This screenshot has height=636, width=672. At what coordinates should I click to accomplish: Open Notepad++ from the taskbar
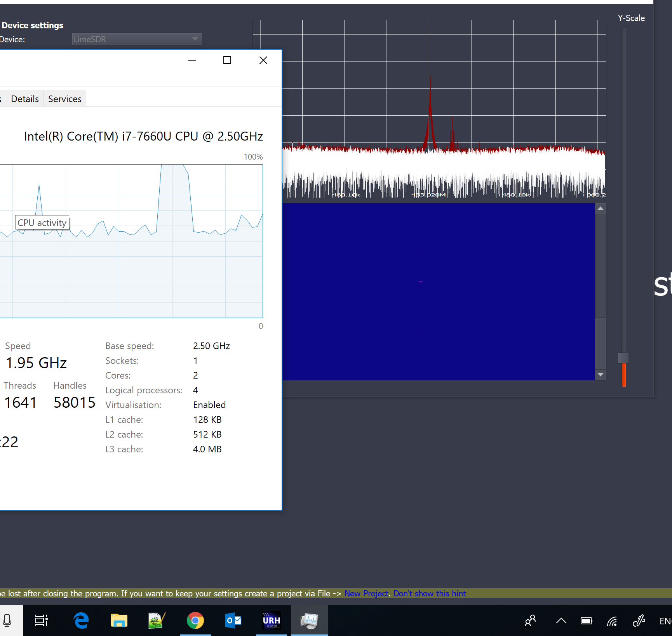click(x=156, y=620)
